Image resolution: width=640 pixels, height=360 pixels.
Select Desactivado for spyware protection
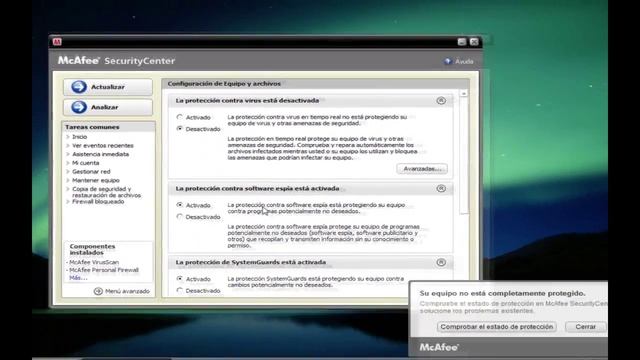tap(180, 217)
